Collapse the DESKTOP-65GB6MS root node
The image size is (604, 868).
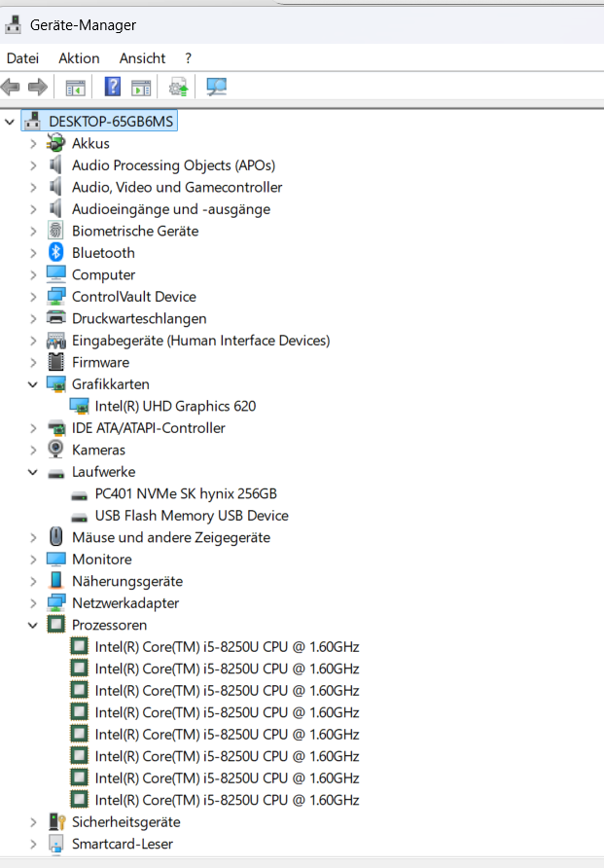click(10, 122)
